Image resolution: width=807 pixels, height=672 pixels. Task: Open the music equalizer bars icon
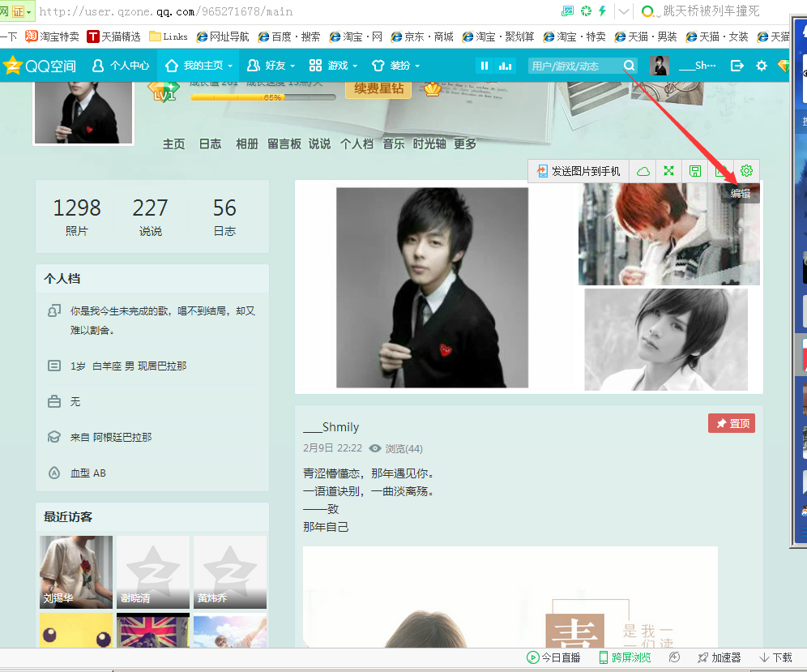(506, 66)
